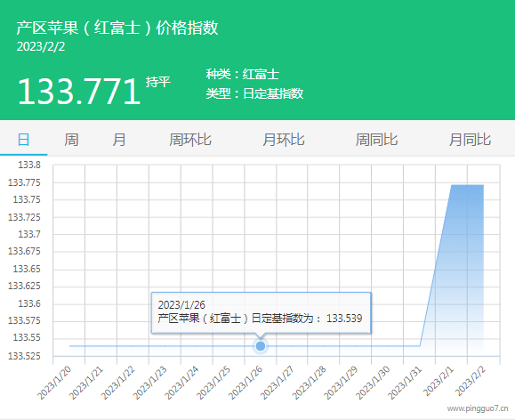Select the 周同比 tab
The height and width of the screenshot is (420, 515).
click(377, 140)
